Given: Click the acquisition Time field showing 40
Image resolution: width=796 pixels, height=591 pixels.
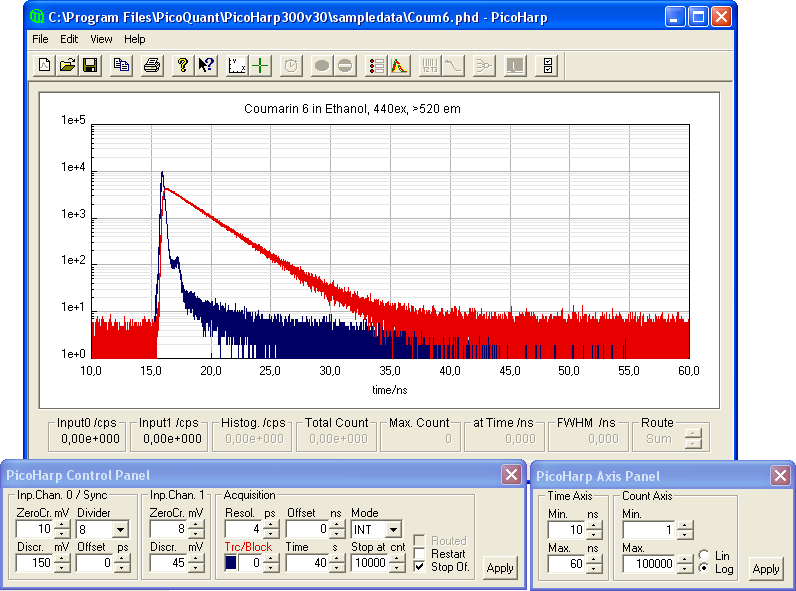Looking at the screenshot, I should [x=307, y=563].
